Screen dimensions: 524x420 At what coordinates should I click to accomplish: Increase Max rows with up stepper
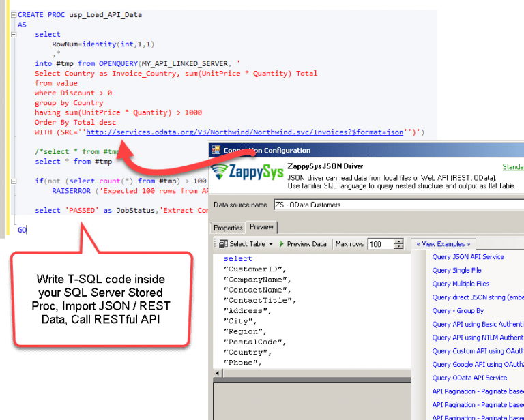(x=398, y=241)
